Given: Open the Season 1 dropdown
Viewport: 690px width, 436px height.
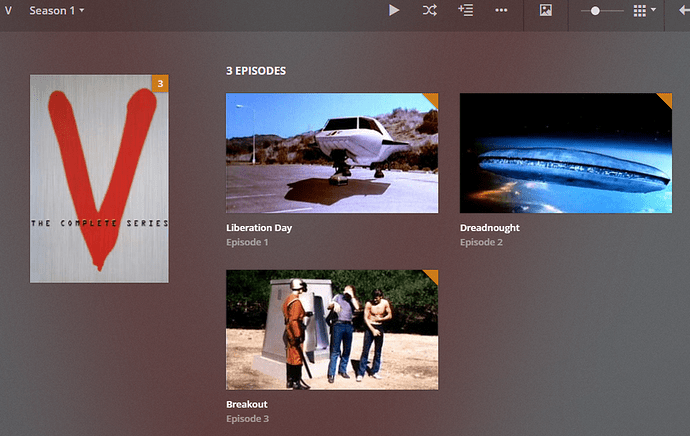Looking at the screenshot, I should (57, 11).
